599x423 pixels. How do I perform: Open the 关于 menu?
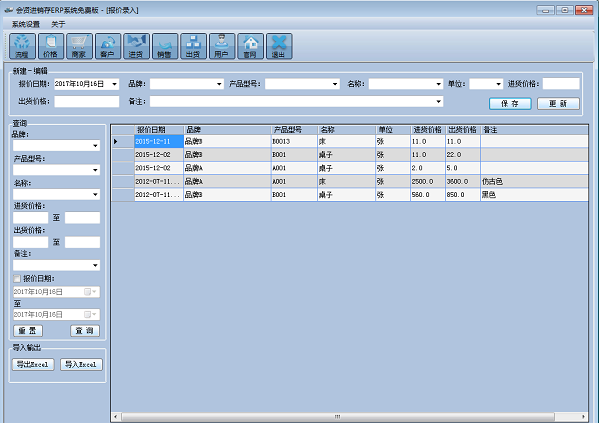[58, 24]
